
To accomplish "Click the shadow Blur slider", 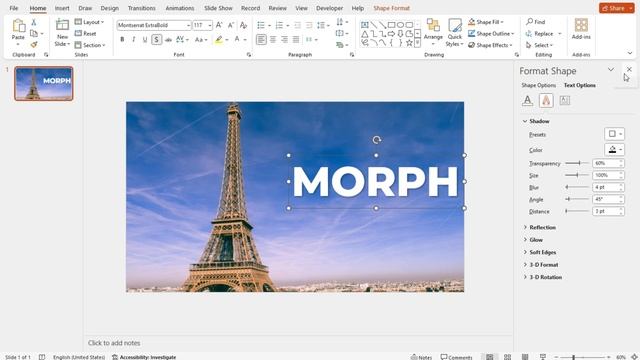I will (577, 187).
